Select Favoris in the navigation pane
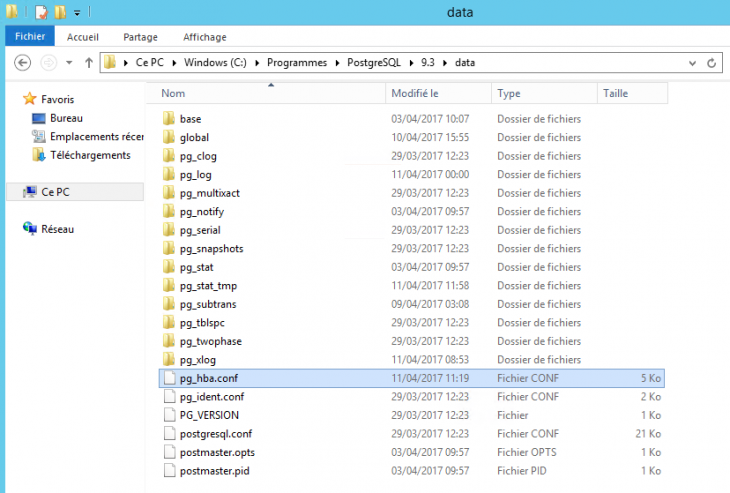Viewport: 730px width, 493px height. 57,99
